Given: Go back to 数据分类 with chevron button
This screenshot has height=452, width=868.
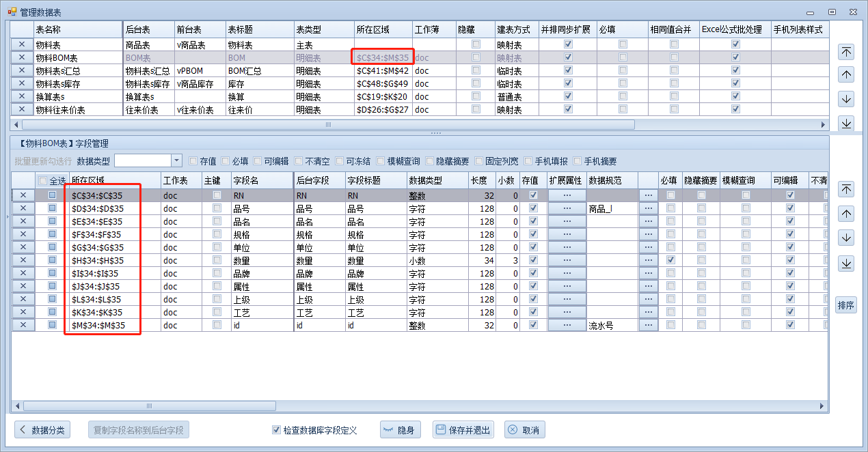Looking at the screenshot, I should click(x=42, y=430).
